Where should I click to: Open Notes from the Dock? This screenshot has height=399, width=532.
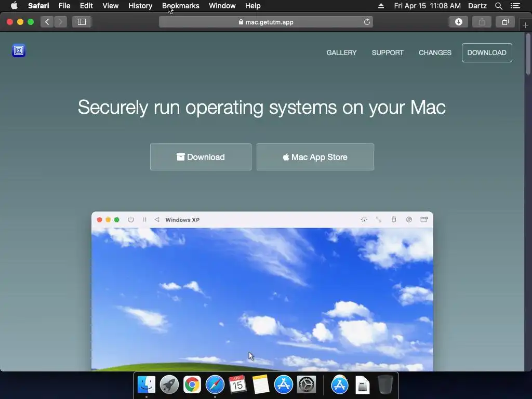tap(261, 384)
